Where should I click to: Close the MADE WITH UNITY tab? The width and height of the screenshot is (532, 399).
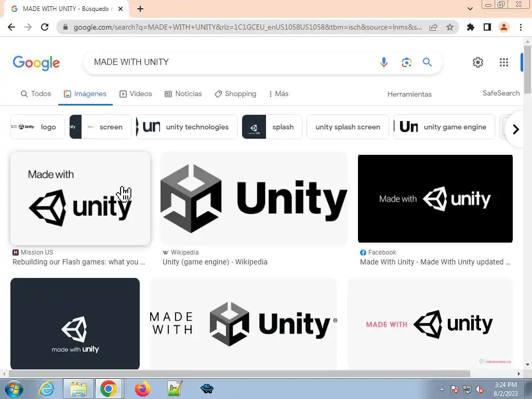[121, 9]
